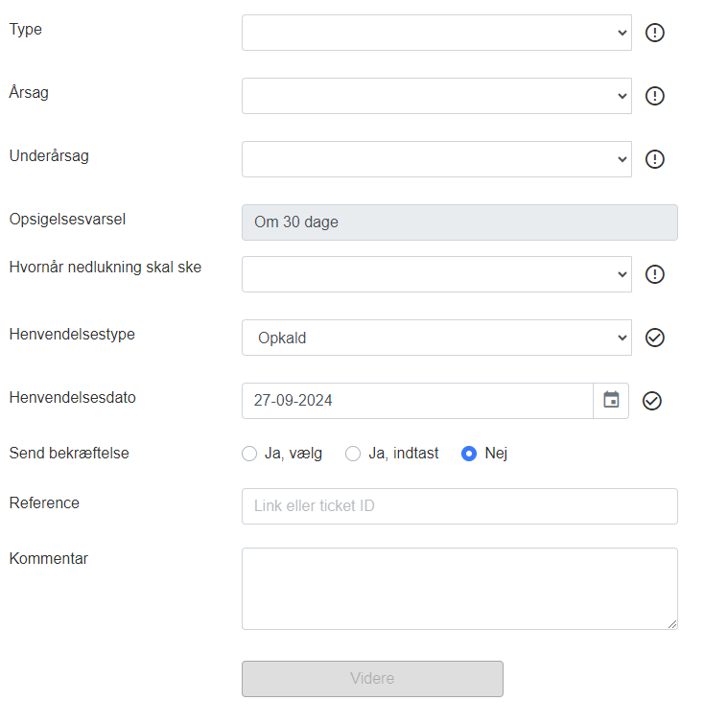Click the warning icon beside Type field
Image resolution: width=728 pixels, height=724 pixels.
[655, 33]
